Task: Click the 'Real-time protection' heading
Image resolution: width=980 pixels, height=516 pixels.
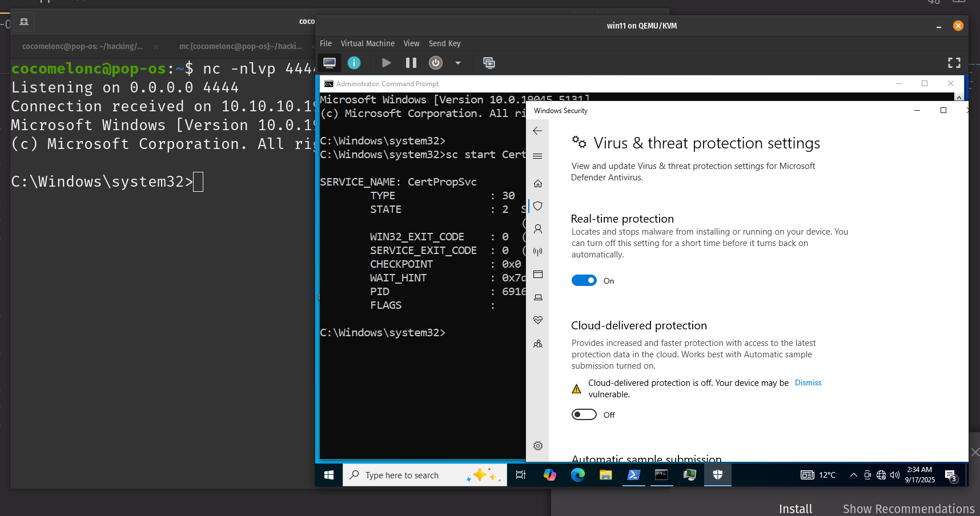Action: [622, 219]
